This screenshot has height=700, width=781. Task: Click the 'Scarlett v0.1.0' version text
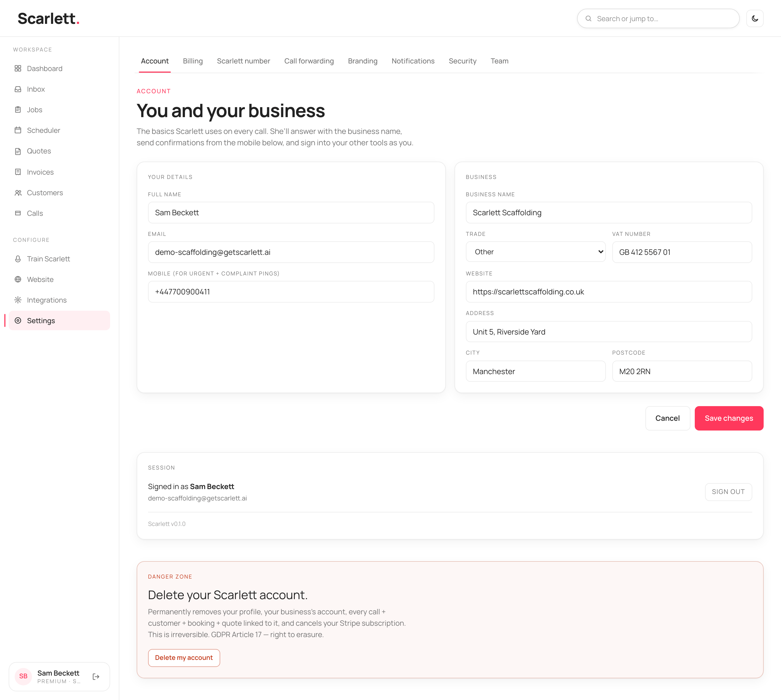[x=167, y=524]
